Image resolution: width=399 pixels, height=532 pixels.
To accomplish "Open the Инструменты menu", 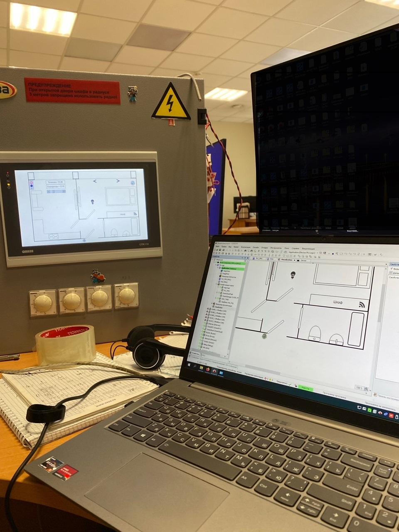I will coord(276,248).
